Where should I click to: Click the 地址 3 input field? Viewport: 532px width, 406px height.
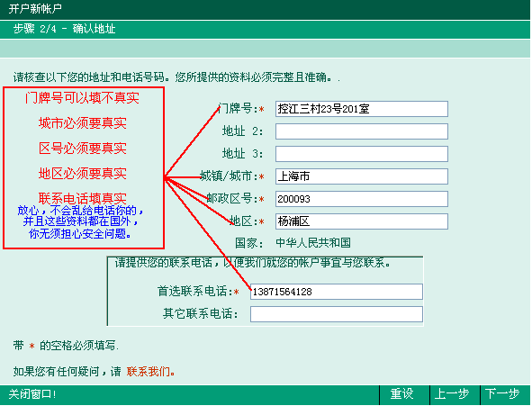tap(362, 154)
